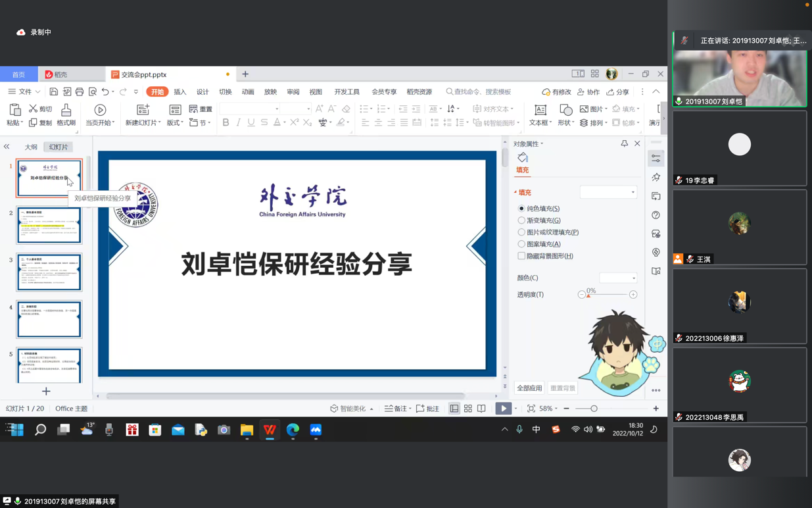Check Hide background graphics (隐藏背景图形)
Viewport: 812px width, 508px height.
tap(521, 256)
